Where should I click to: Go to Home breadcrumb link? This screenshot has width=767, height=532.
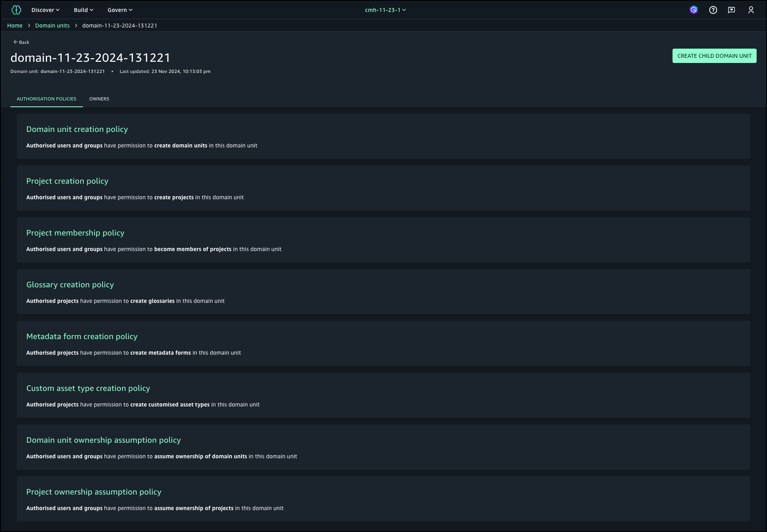(x=15, y=26)
